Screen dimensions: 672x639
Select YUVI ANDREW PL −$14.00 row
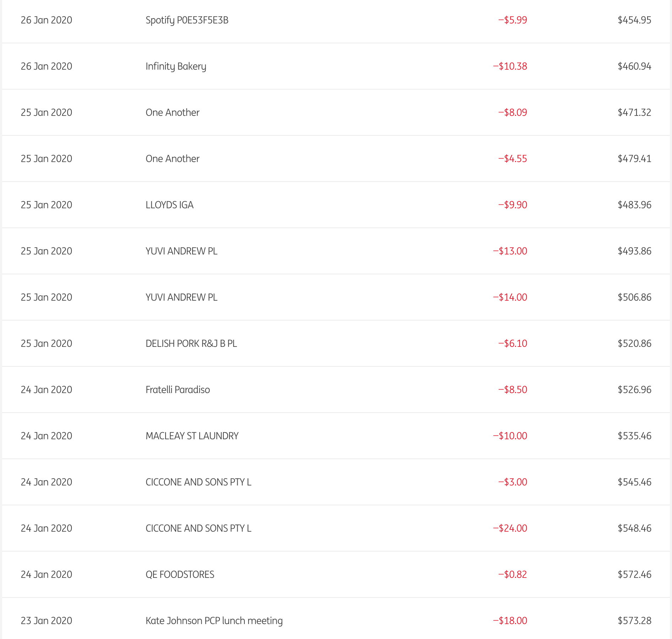coord(181,297)
